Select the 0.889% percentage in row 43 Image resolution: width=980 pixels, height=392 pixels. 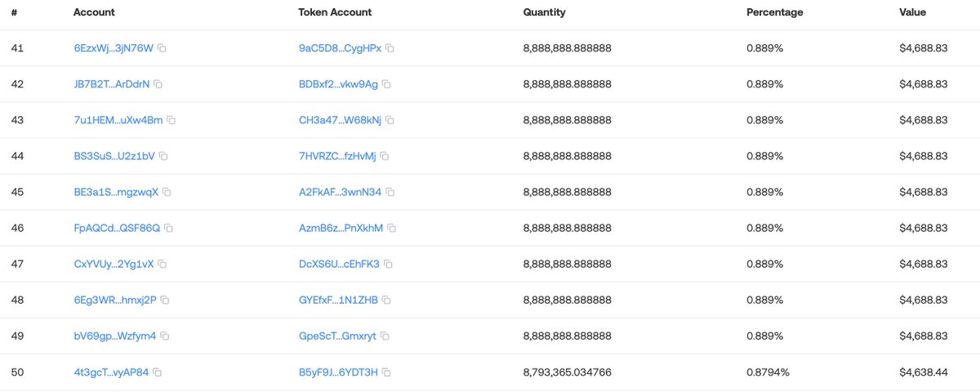pyautogui.click(x=764, y=120)
